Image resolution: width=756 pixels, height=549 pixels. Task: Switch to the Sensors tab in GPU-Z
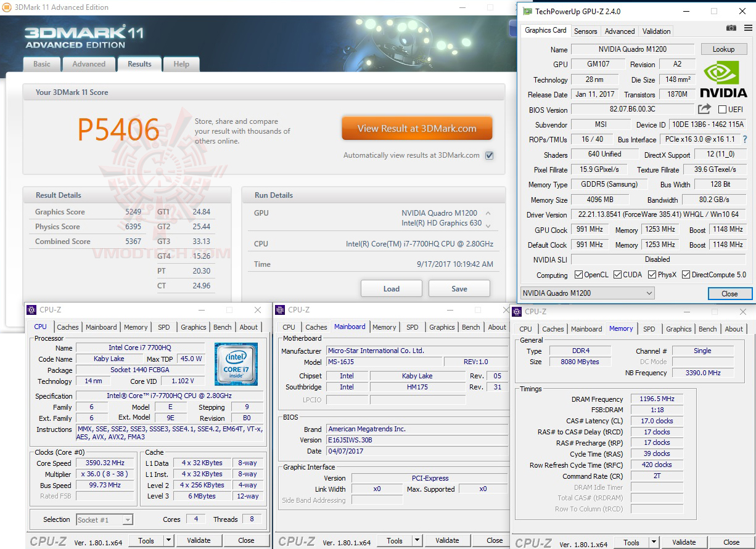(585, 31)
